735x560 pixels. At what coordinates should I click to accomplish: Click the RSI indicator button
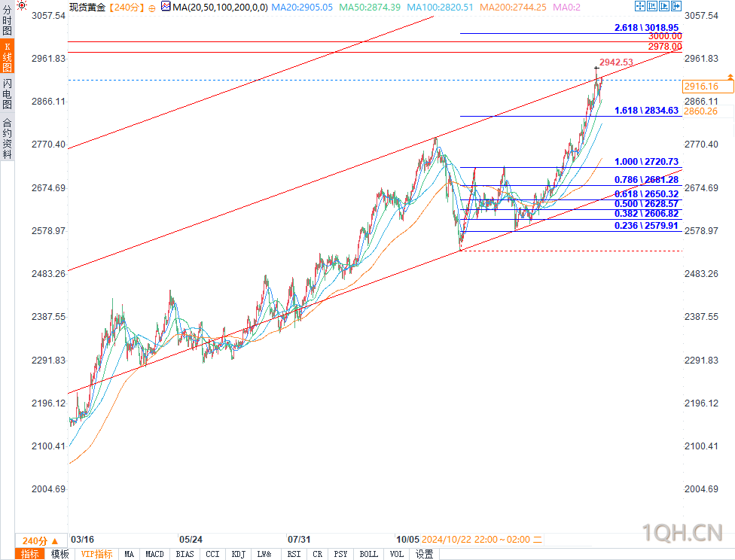(294, 555)
